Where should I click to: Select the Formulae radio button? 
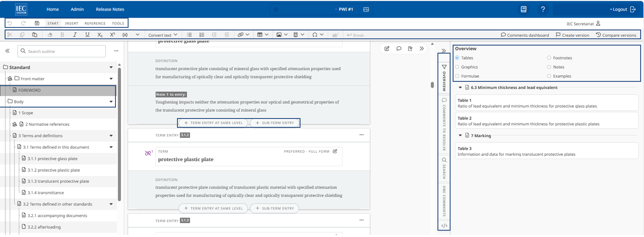457,76
